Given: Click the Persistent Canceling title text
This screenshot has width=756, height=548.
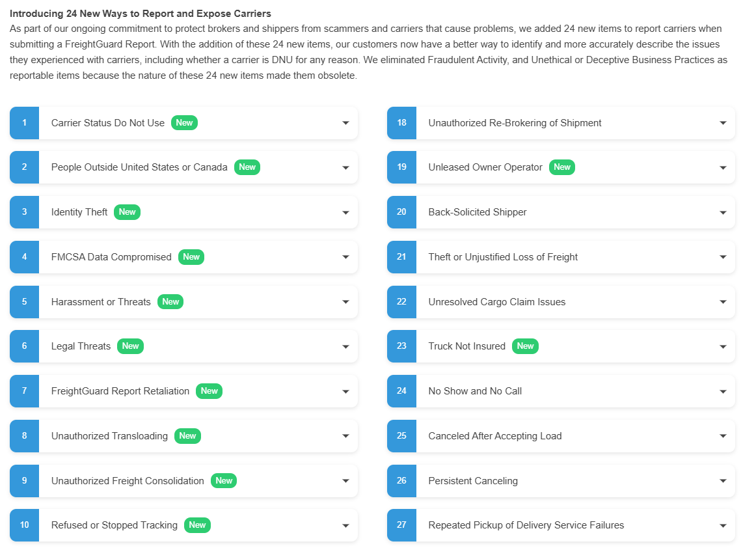Looking at the screenshot, I should [x=473, y=481].
